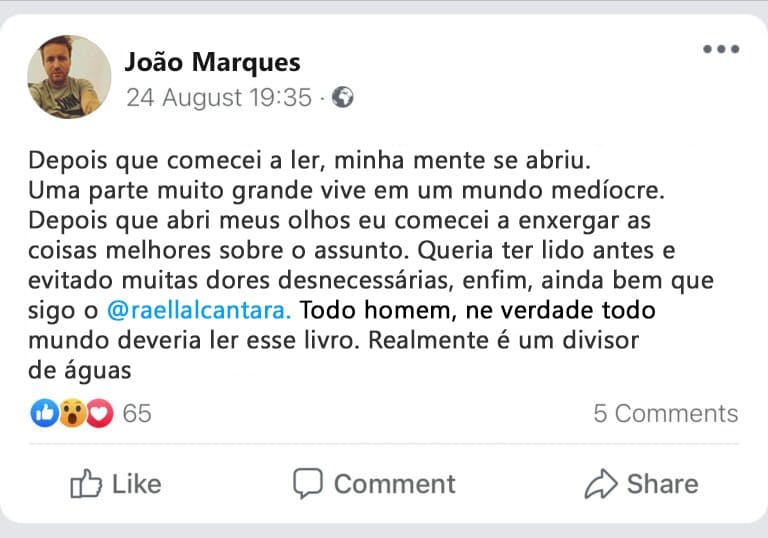Click the speech bubble icon beside Comment
The image size is (768, 538).
[x=308, y=484]
